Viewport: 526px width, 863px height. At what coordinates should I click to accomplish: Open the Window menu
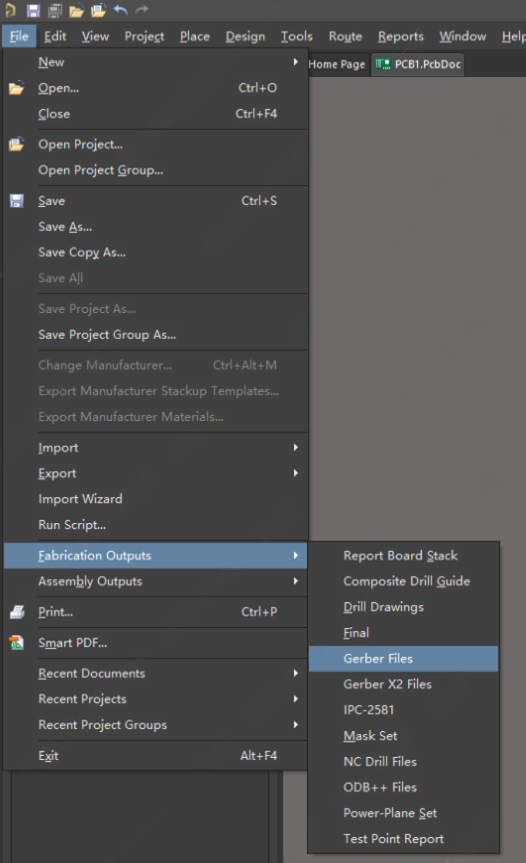[463, 36]
